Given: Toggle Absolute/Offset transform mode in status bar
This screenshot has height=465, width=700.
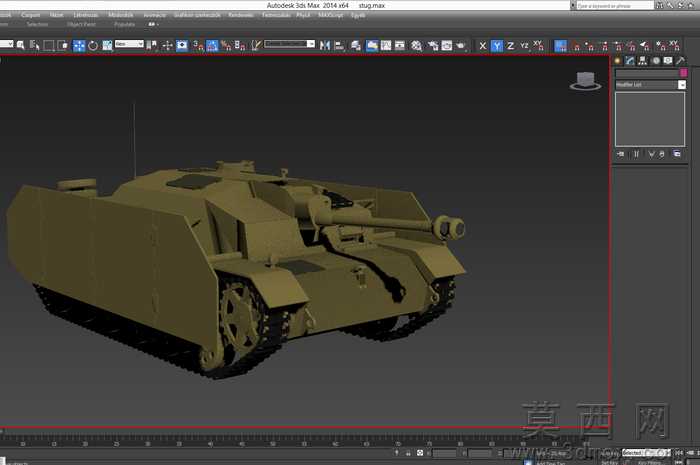Looking at the screenshot, I should [420, 453].
